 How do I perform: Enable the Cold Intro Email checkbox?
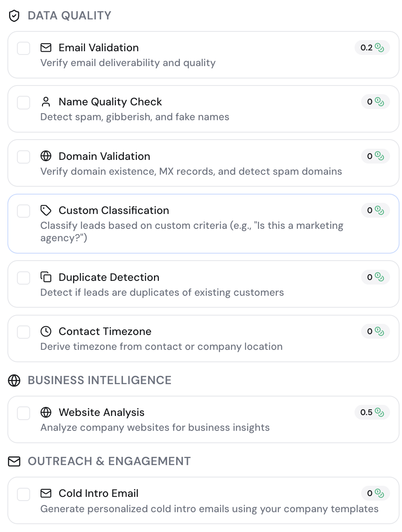[24, 494]
